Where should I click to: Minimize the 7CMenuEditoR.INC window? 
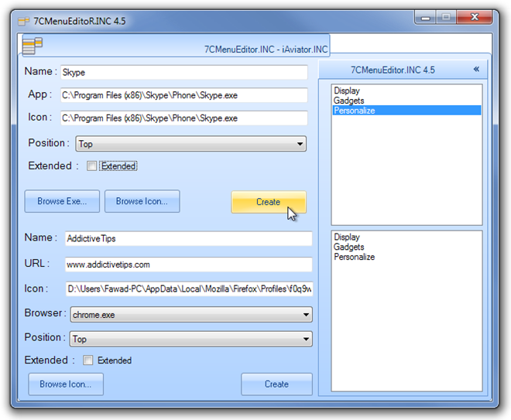pos(426,18)
